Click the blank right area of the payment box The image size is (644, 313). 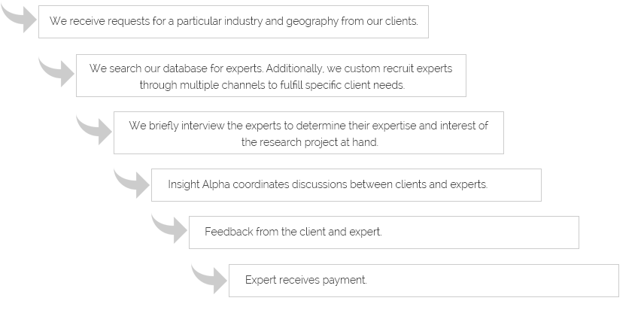(x=493, y=281)
